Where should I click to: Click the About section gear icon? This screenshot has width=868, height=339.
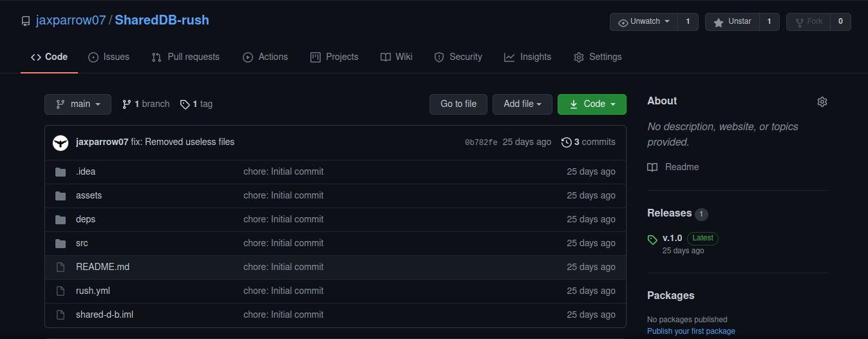(822, 102)
